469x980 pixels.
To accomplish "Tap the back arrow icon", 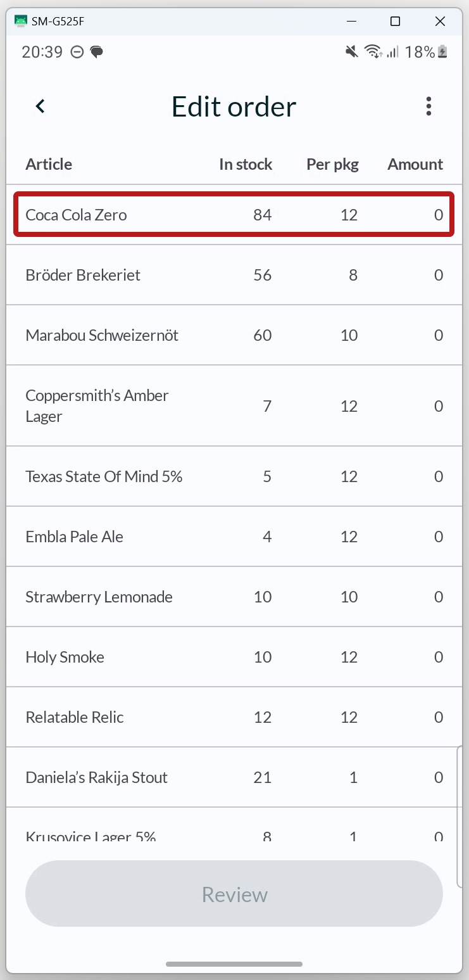I will 41,106.
